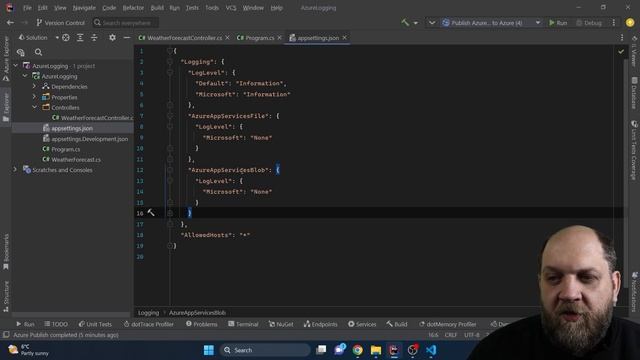Click the show all files eye icon
Image resolution: width=640 pixels, height=360 pixels.
click(20, 52)
